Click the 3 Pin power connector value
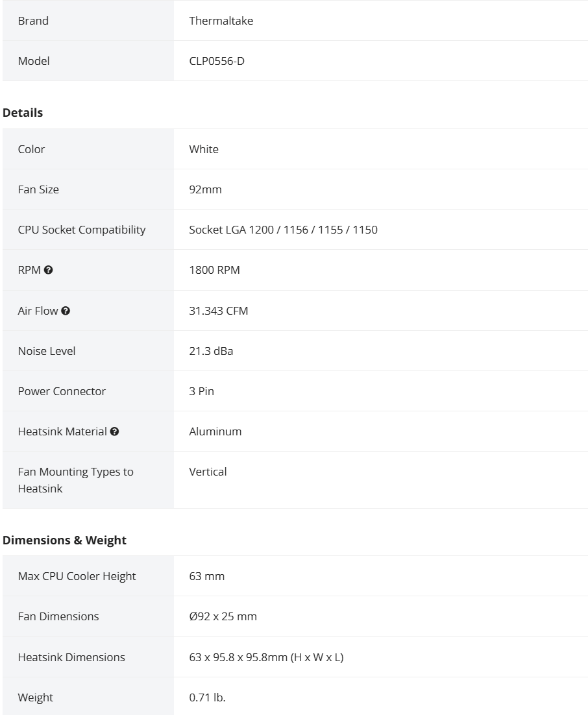This screenshot has width=588, height=715. (x=201, y=391)
